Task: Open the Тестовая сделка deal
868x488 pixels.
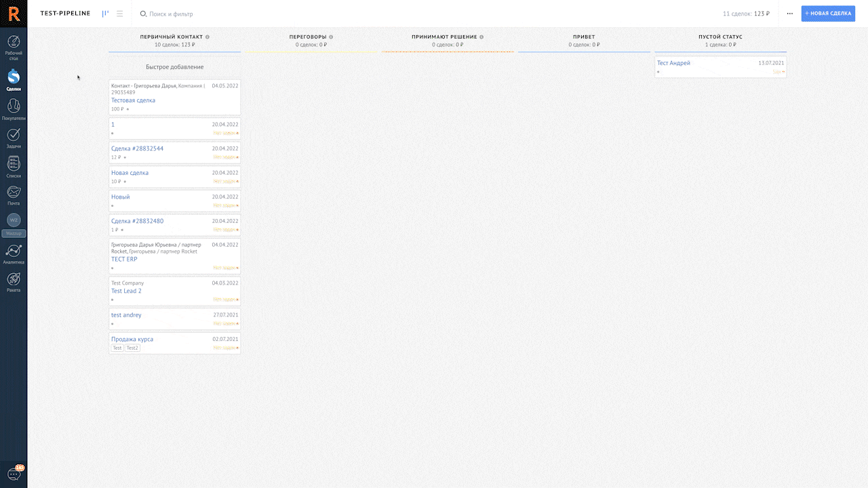Action: tap(133, 100)
